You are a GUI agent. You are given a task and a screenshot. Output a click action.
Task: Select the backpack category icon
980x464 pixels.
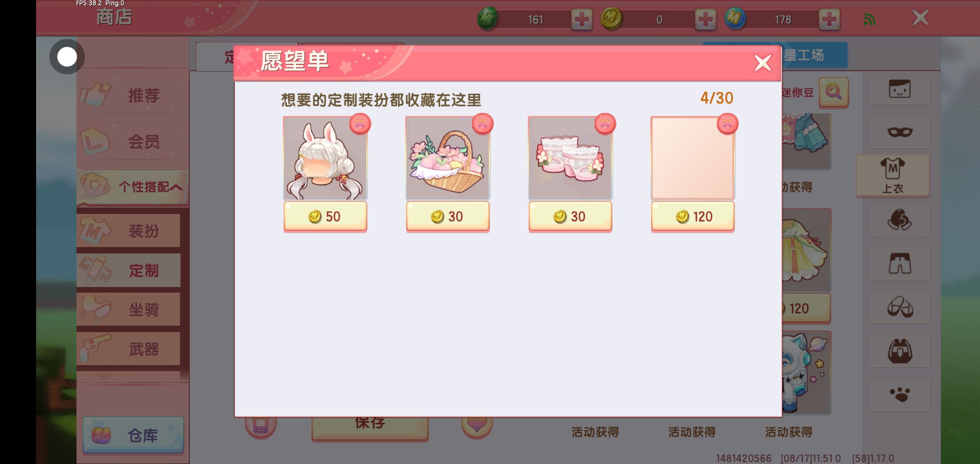coord(900,351)
